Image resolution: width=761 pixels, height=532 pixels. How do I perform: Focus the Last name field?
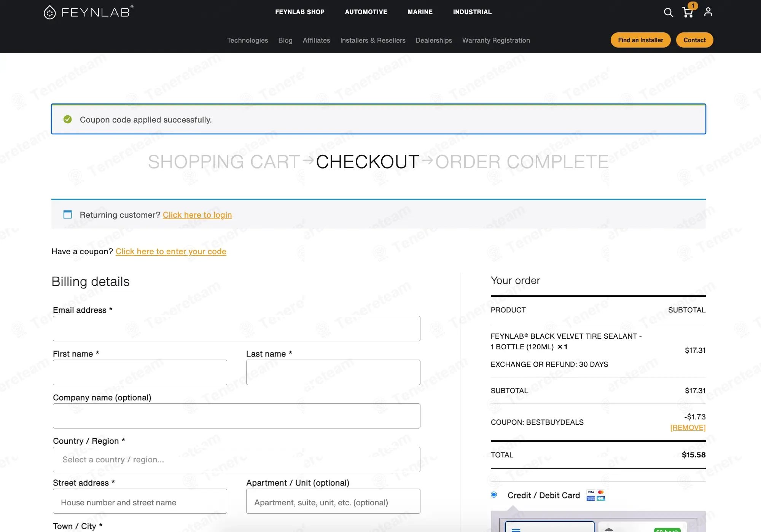pyautogui.click(x=333, y=372)
